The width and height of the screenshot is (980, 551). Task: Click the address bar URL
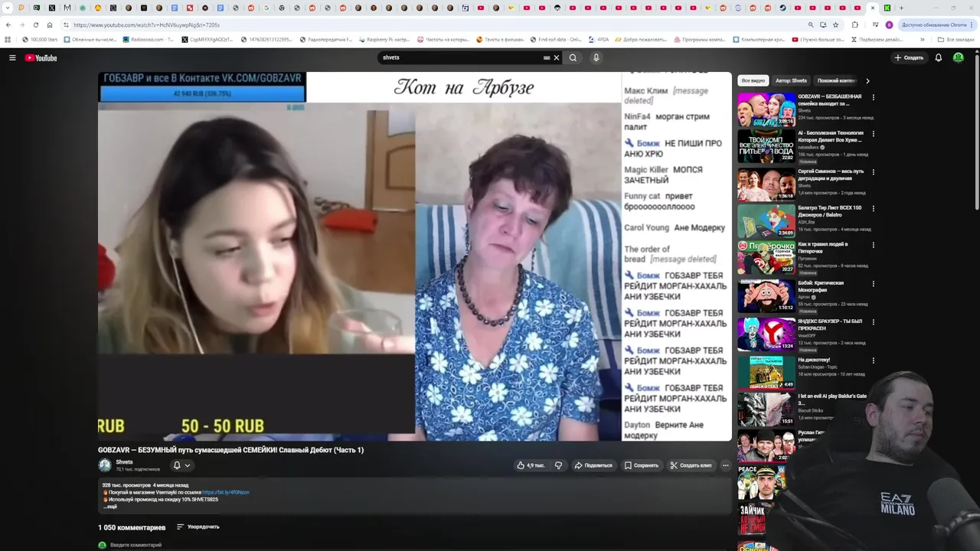(x=147, y=24)
